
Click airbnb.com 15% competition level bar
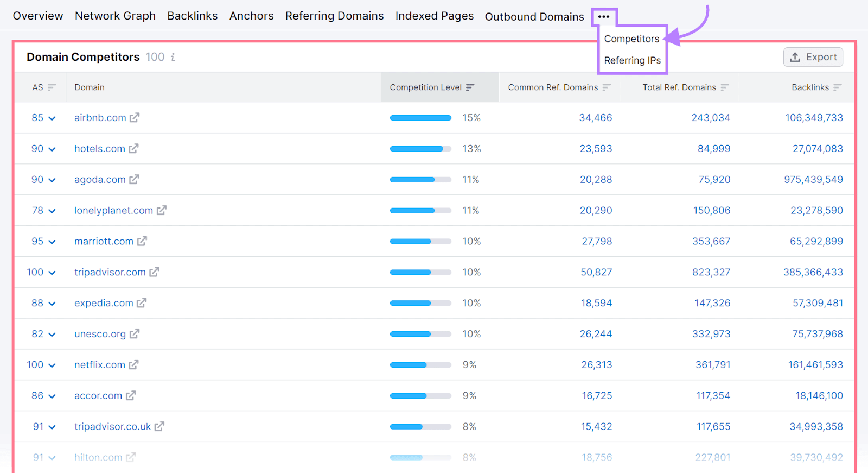click(420, 118)
